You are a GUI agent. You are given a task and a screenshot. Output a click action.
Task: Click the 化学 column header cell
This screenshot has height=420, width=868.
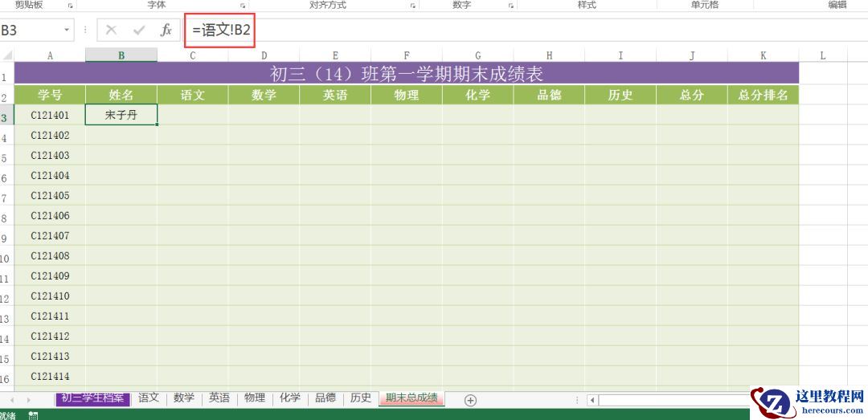[x=477, y=95]
